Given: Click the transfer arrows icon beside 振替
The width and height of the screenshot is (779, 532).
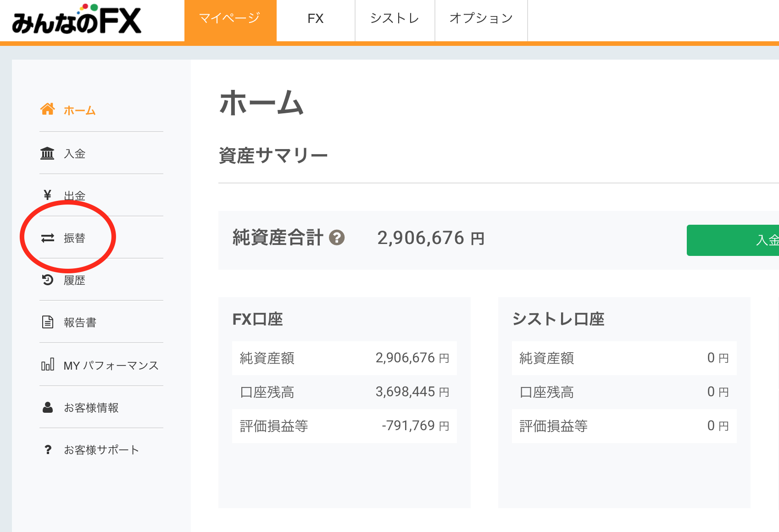Looking at the screenshot, I should pos(48,238).
